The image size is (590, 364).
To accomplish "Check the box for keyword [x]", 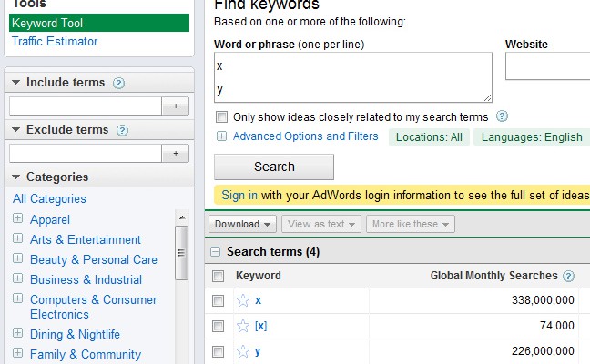I will pyautogui.click(x=218, y=326).
